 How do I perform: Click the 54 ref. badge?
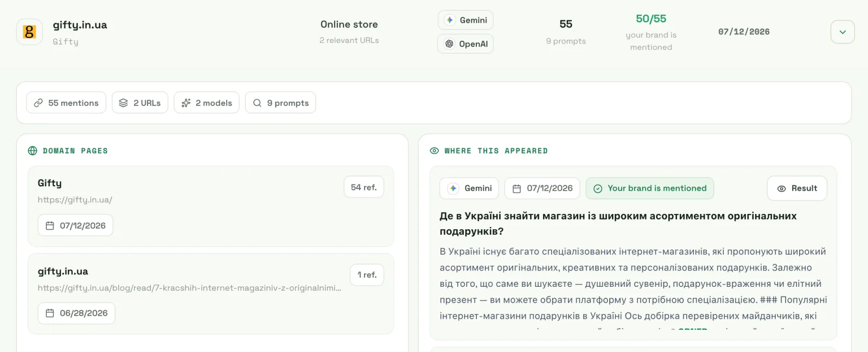click(x=363, y=187)
